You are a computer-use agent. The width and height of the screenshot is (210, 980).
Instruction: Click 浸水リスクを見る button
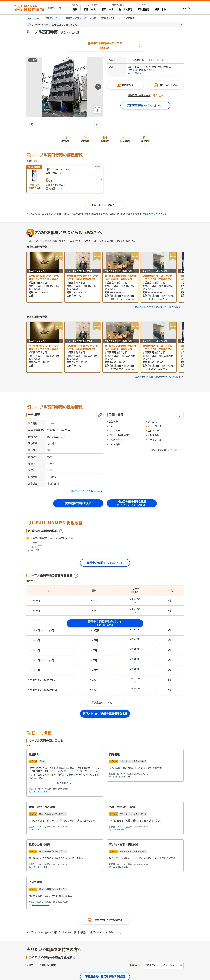tap(165, 85)
